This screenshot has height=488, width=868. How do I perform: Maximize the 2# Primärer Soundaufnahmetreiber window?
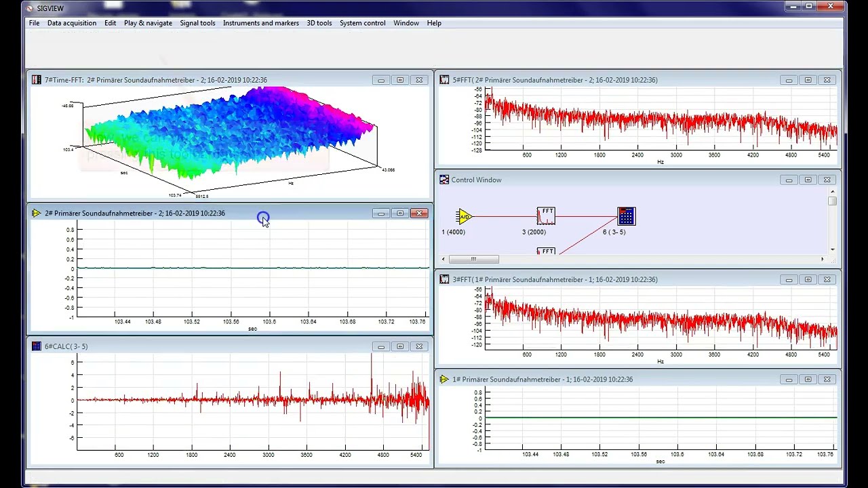tap(400, 213)
